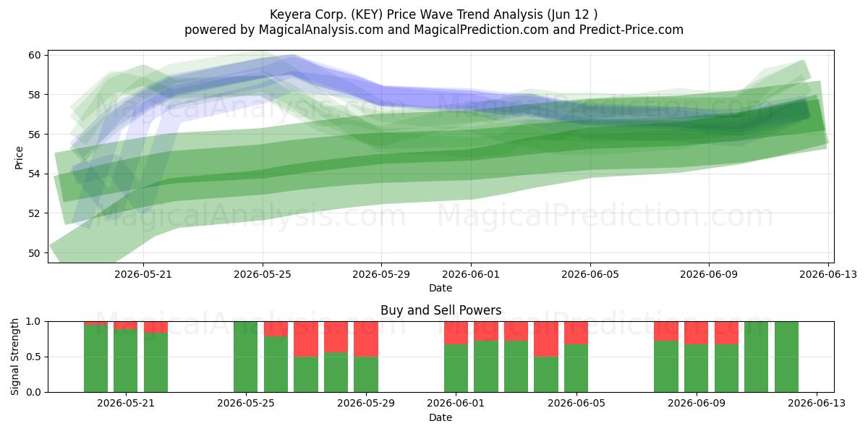The height and width of the screenshot is (434, 868).
Task: Click the 0.5 tick on the Signal Strength axis
Action: (x=35, y=357)
